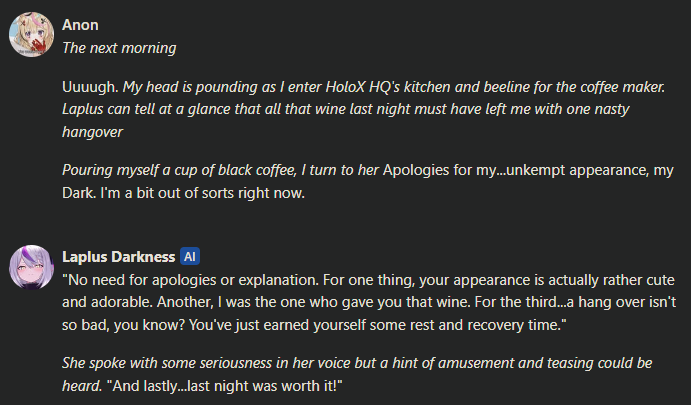
Task: Select the Anon username
Action: (80, 25)
